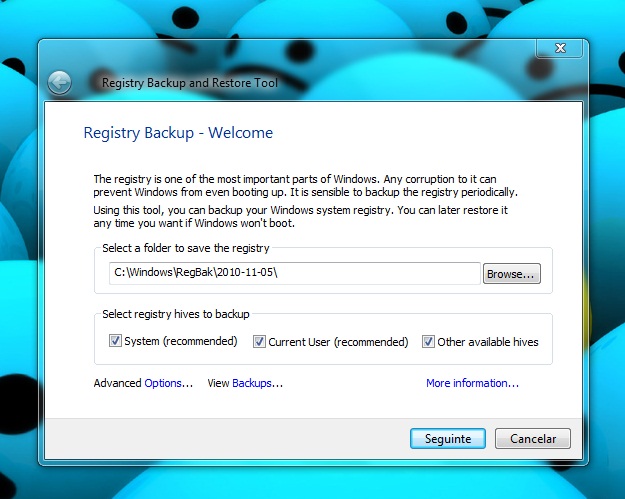
Task: Click the 'Select registry hives to backup' label
Action: (x=176, y=314)
